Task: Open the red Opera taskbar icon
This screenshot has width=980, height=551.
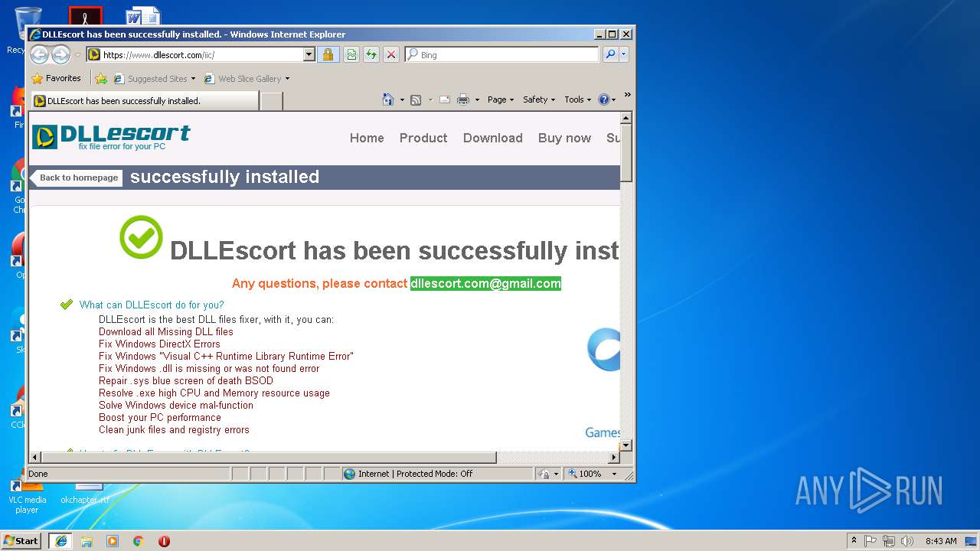Action: pos(164,540)
